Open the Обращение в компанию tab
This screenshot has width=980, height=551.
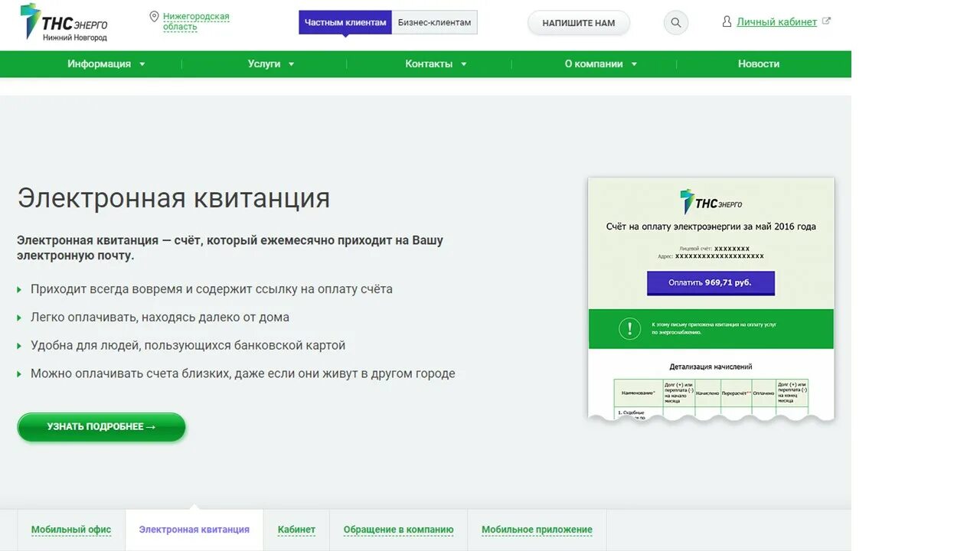[398, 530]
